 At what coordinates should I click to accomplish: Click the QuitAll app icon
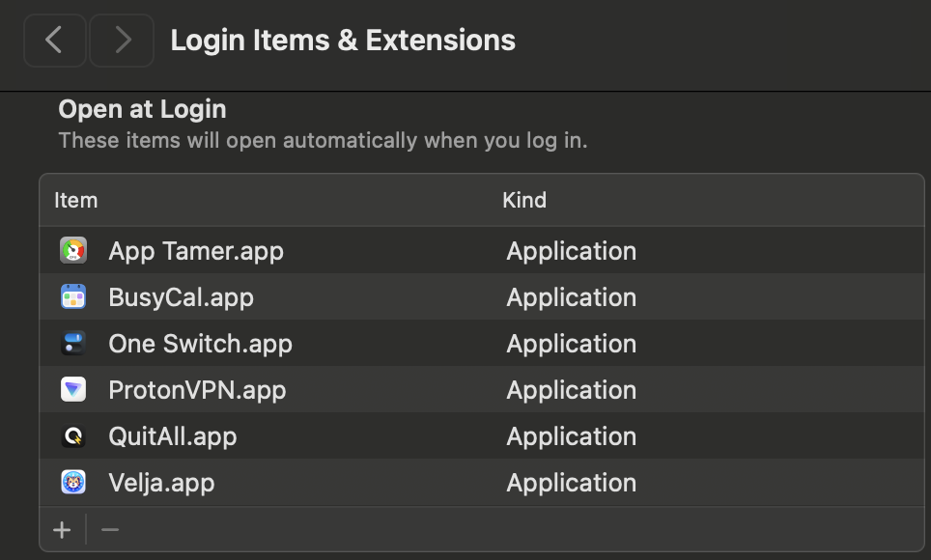[x=73, y=436]
